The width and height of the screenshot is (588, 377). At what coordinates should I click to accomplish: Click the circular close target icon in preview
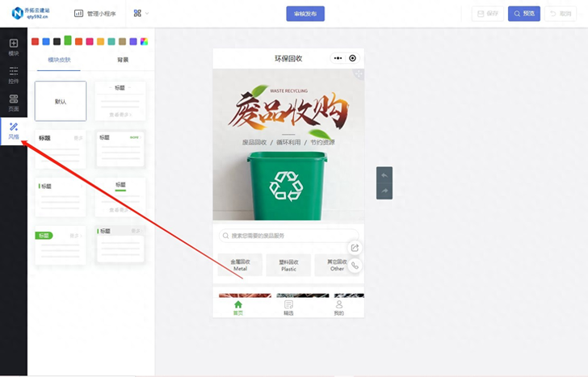(352, 58)
